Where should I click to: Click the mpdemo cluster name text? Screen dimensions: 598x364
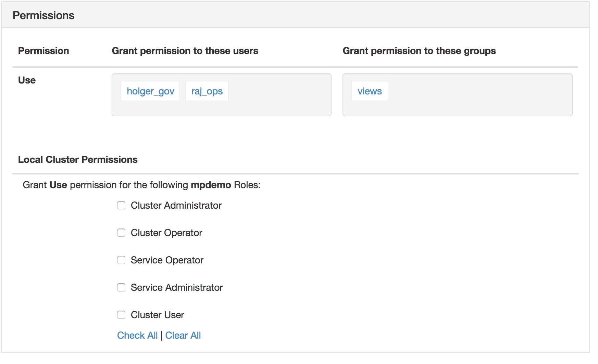pos(211,185)
